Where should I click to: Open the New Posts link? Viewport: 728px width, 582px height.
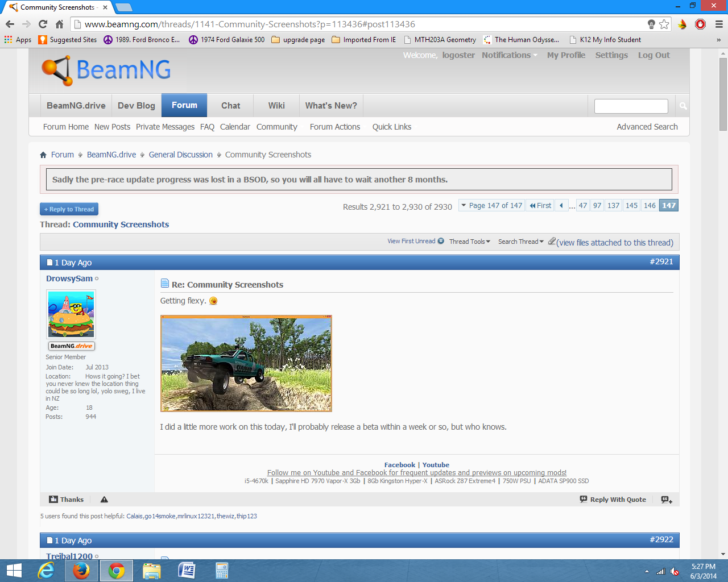coord(112,127)
